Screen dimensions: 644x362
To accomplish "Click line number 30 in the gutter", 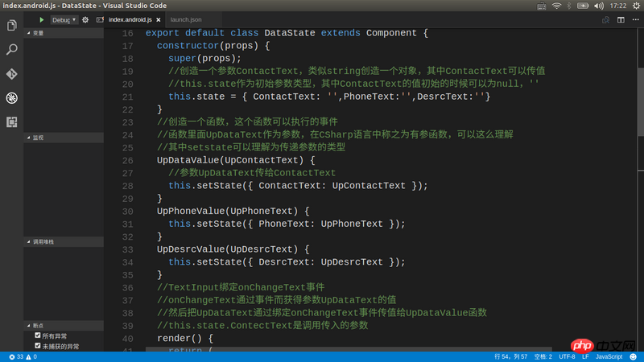I will click(x=128, y=212).
